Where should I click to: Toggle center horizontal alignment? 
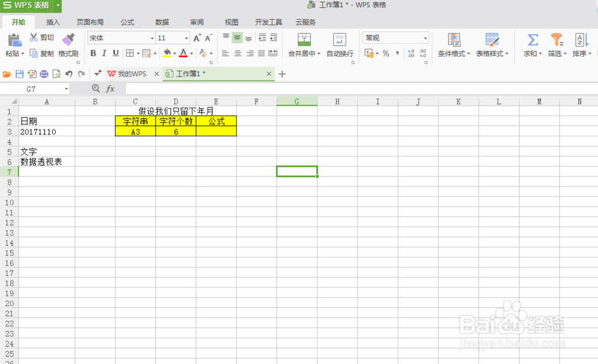coord(237,53)
